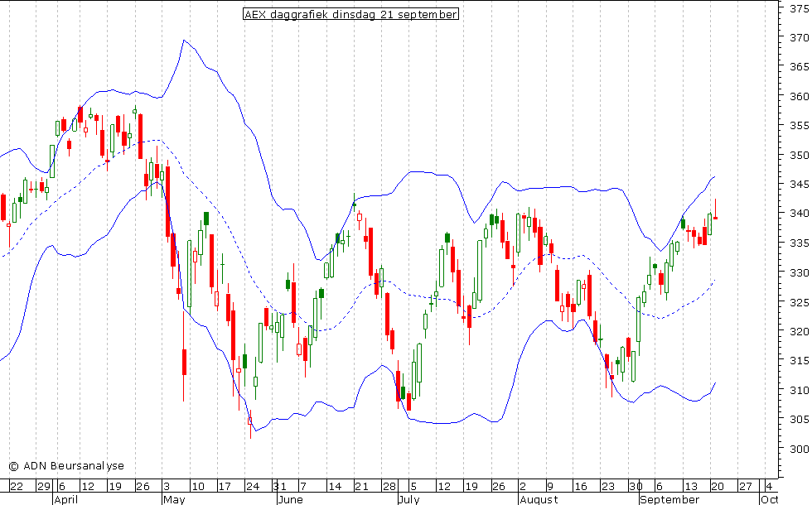Pick the '16' date tick label
The image size is (812, 505).
click(581, 487)
